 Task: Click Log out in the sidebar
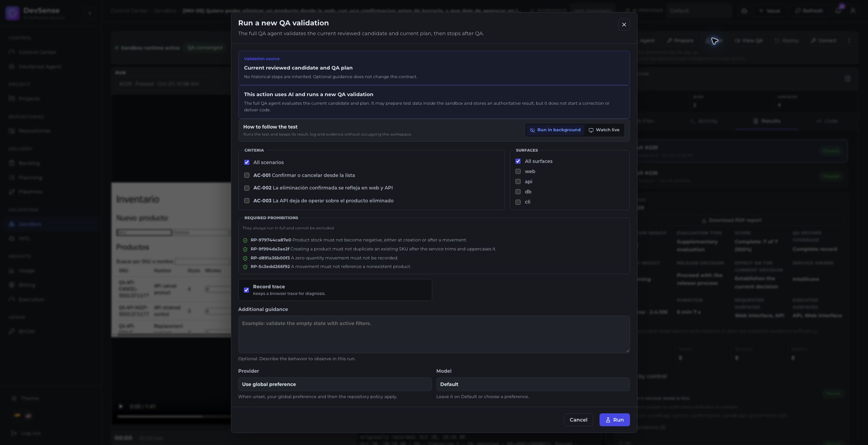tap(27, 433)
